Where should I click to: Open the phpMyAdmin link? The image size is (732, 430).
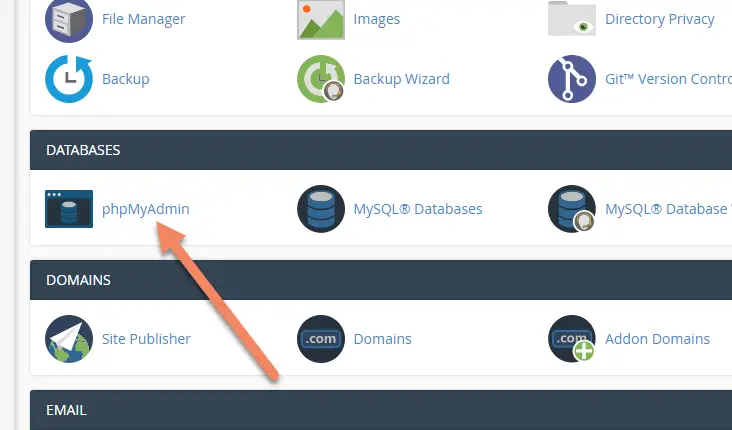point(146,209)
